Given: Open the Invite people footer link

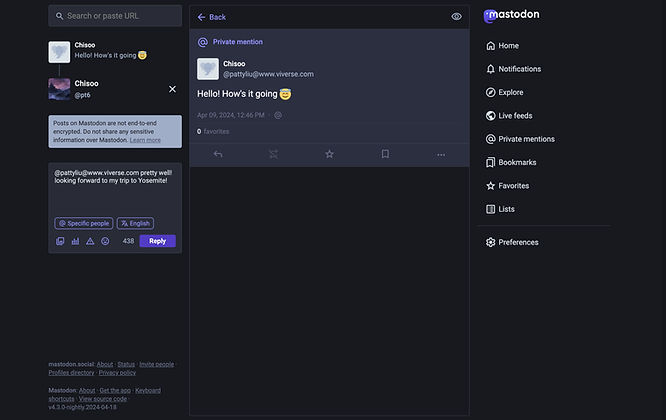Looking at the screenshot, I should 157,364.
